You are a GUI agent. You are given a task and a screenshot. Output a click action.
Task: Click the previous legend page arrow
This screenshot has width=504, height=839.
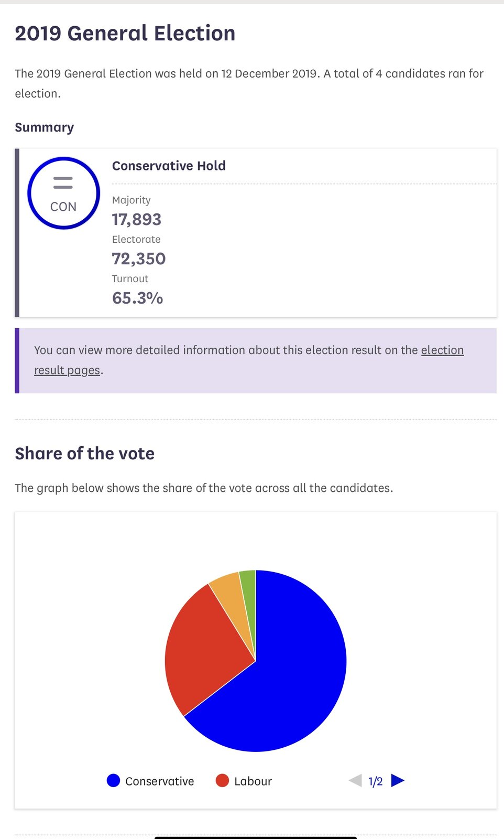click(x=355, y=781)
